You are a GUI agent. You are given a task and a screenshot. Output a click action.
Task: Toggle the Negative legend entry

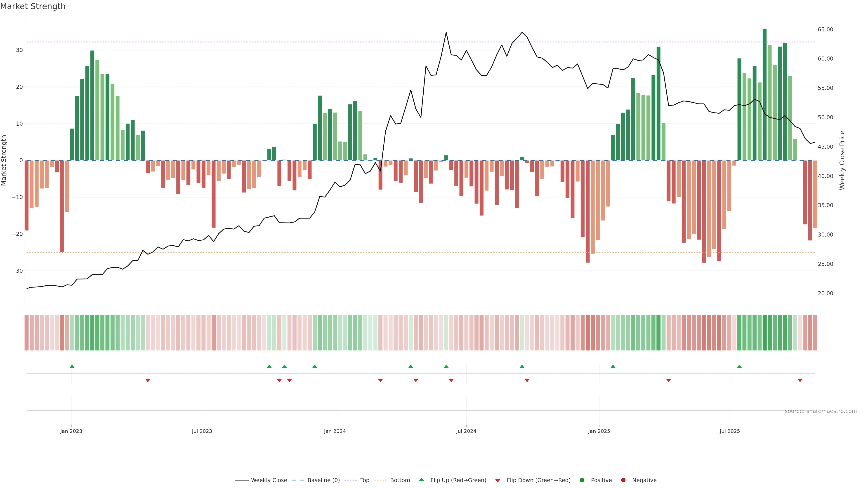pyautogui.click(x=644, y=480)
